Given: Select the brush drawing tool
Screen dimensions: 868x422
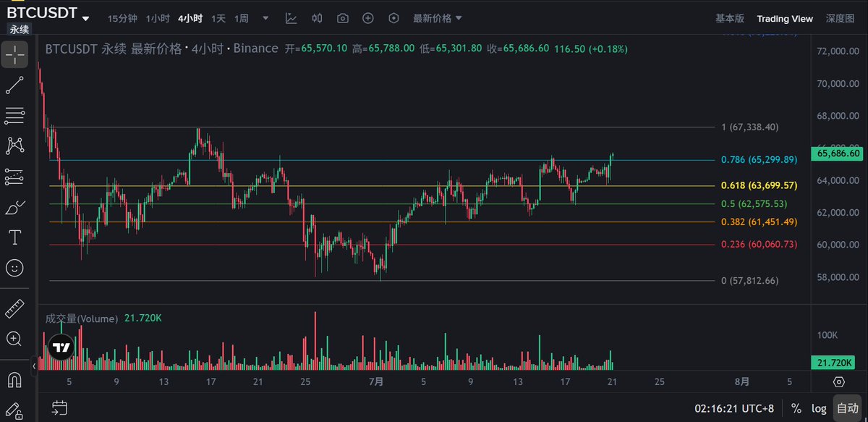Looking at the screenshot, I should pos(14,207).
